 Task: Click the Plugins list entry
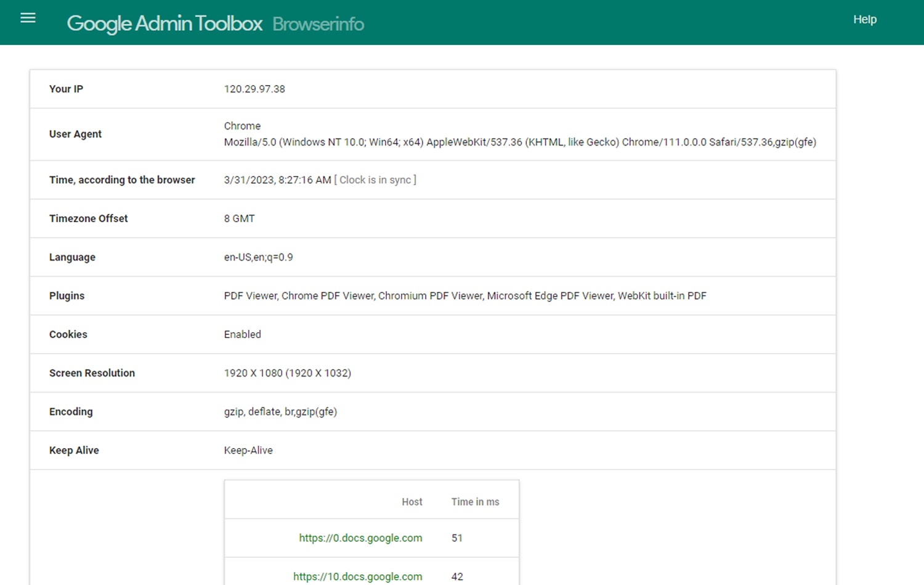(465, 295)
